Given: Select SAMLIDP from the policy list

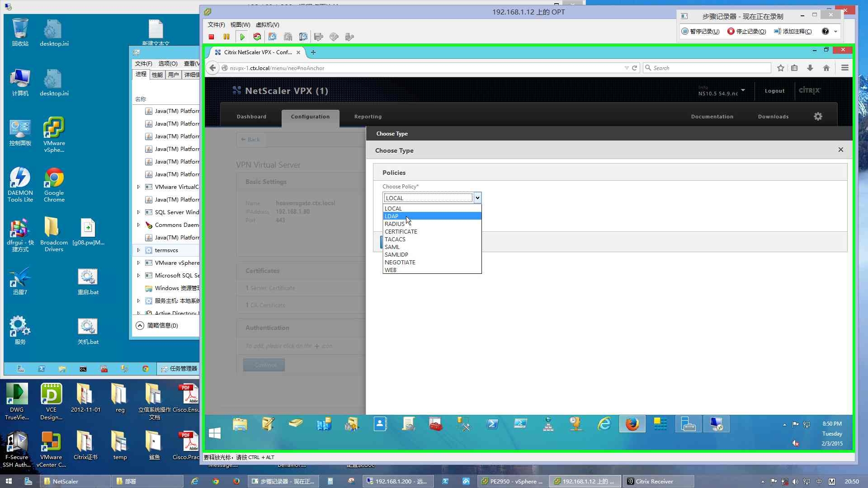Looking at the screenshot, I should click(x=432, y=255).
